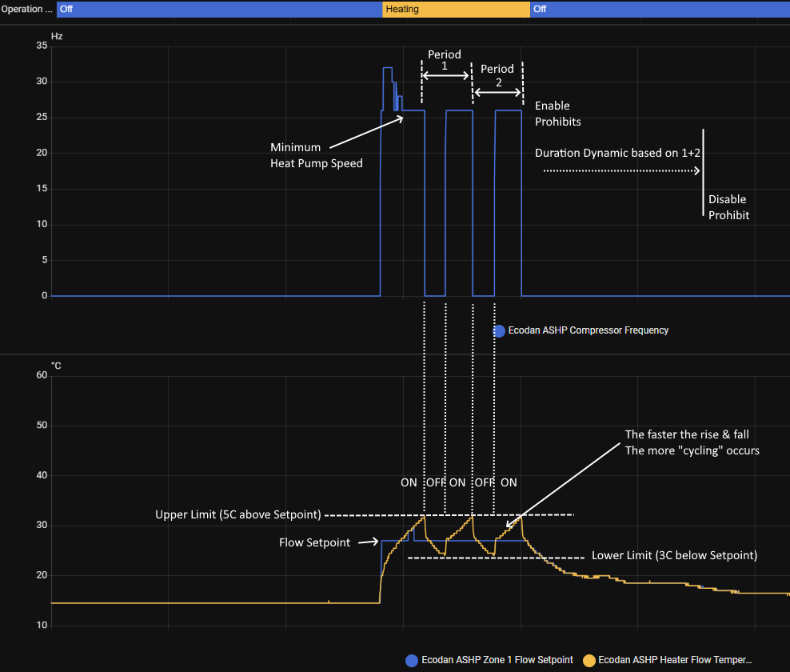Viewport: 790px width, 672px height.
Task: Click the first Off segment in operation timeline
Action: (x=219, y=10)
